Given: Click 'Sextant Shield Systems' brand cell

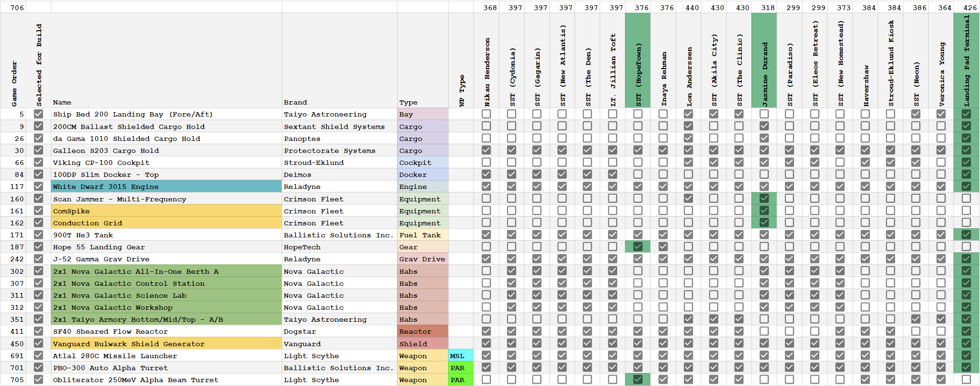Looking at the screenshot, I should point(340,126).
